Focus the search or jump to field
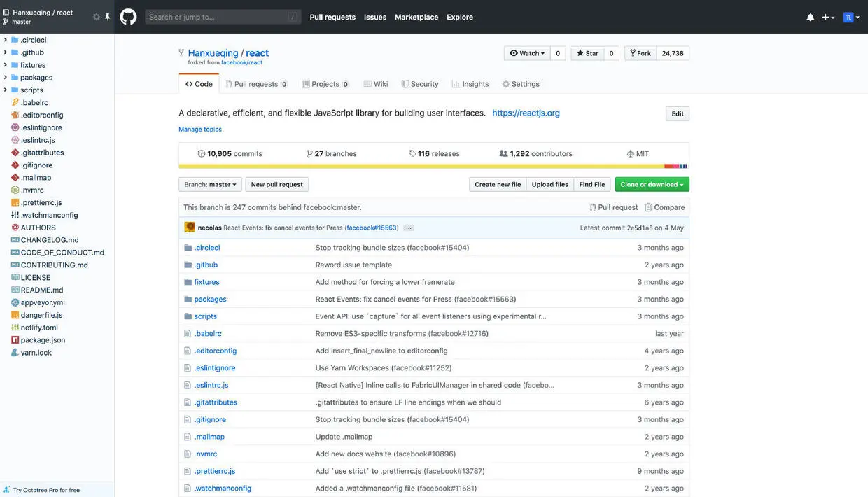The height and width of the screenshot is (497, 868). (x=223, y=17)
